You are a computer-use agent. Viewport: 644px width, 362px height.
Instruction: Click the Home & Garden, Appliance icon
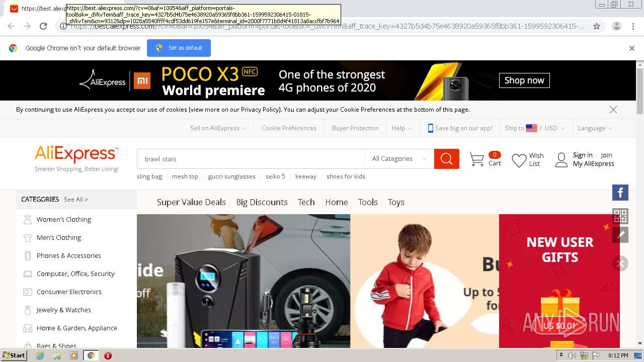point(28,328)
